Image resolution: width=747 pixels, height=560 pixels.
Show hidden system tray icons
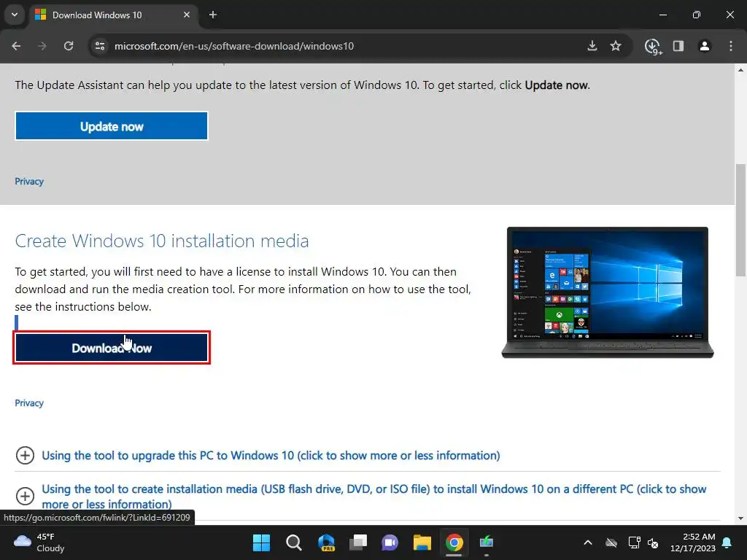coord(588,542)
